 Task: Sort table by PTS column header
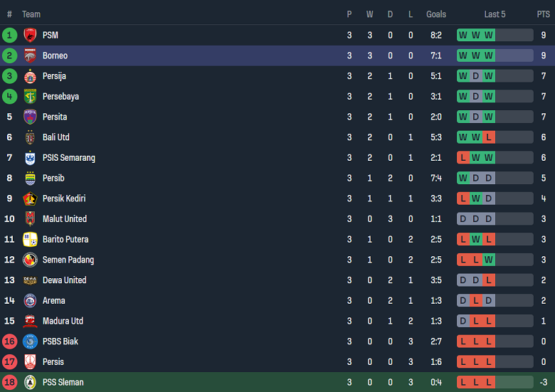tap(543, 14)
